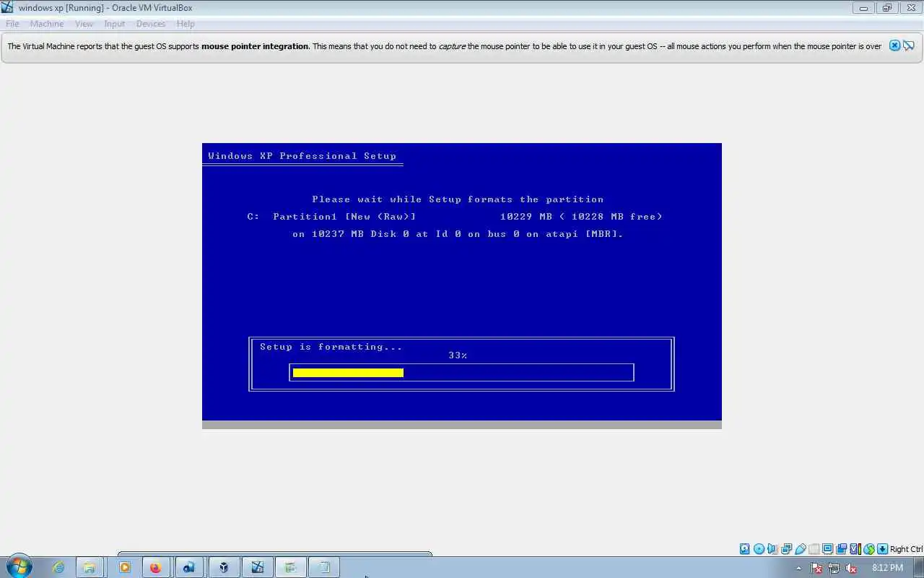Click the shared folders status icon
The width and height of the screenshot is (924, 578).
(x=814, y=549)
